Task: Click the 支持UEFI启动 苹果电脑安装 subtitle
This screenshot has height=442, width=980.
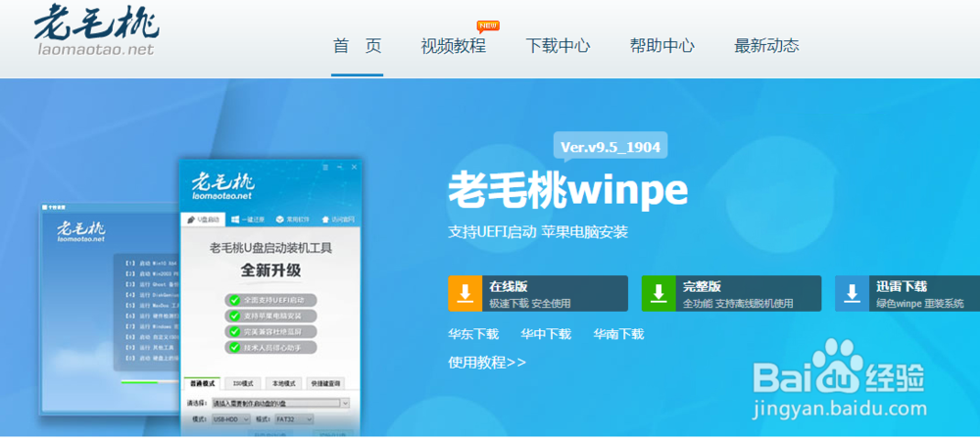Action: pos(538,232)
